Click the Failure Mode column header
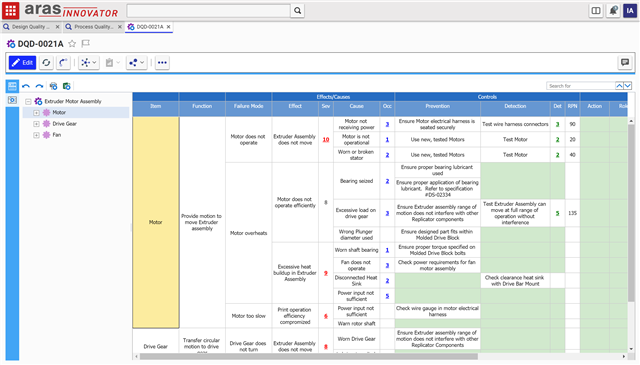The height and width of the screenshot is (365, 640). click(249, 106)
